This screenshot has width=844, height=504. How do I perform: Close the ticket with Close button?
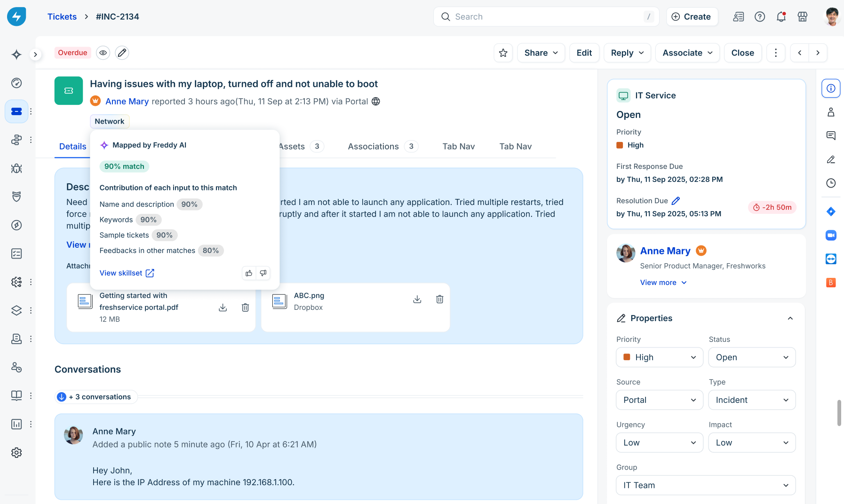coord(743,53)
